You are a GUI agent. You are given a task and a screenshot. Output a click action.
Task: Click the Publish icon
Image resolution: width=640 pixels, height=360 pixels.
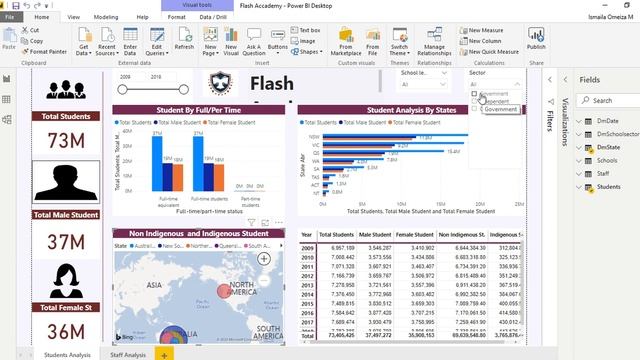point(536,39)
